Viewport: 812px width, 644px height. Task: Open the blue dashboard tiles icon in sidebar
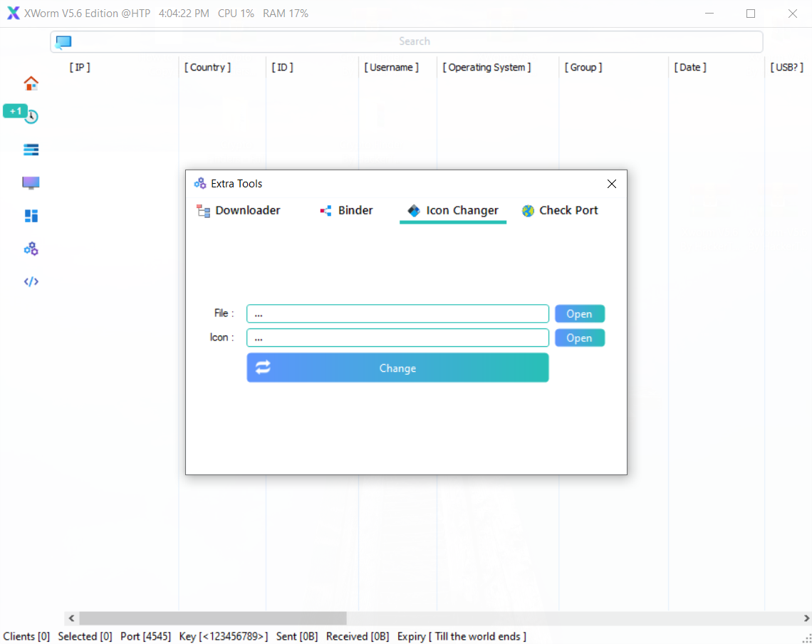[31, 216]
